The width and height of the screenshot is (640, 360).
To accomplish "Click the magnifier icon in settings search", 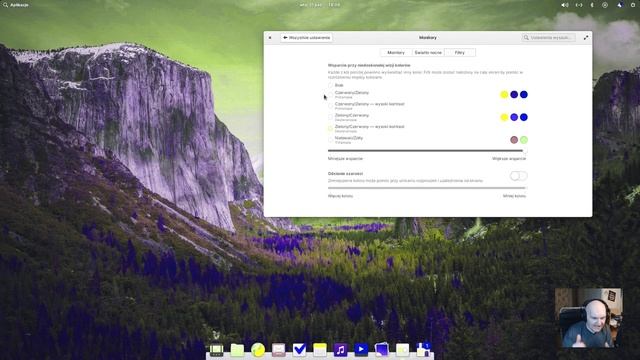I will click(x=527, y=38).
